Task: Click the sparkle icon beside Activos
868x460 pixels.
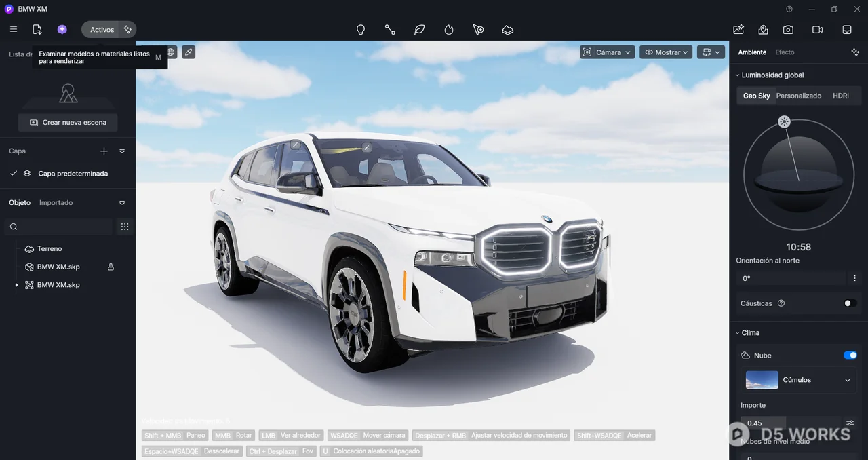Action: coord(127,29)
